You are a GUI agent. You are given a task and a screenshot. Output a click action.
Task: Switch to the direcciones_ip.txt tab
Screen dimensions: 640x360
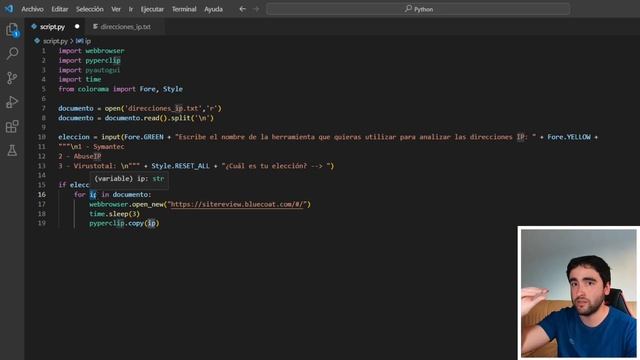[125, 27]
